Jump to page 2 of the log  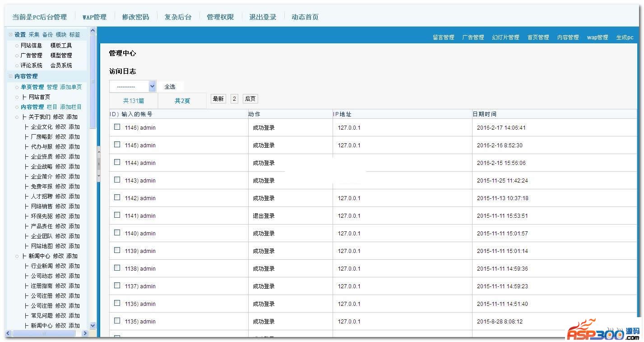234,99
